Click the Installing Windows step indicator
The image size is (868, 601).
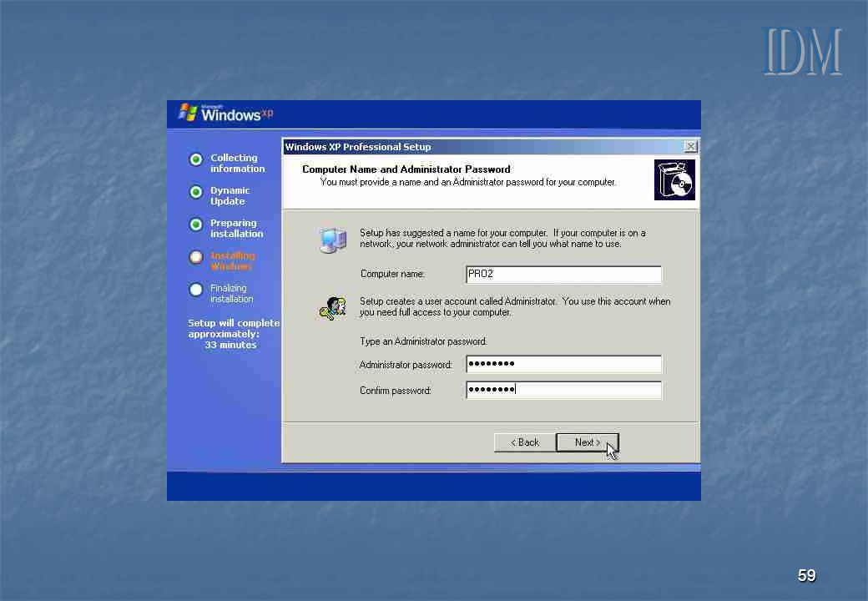[196, 257]
